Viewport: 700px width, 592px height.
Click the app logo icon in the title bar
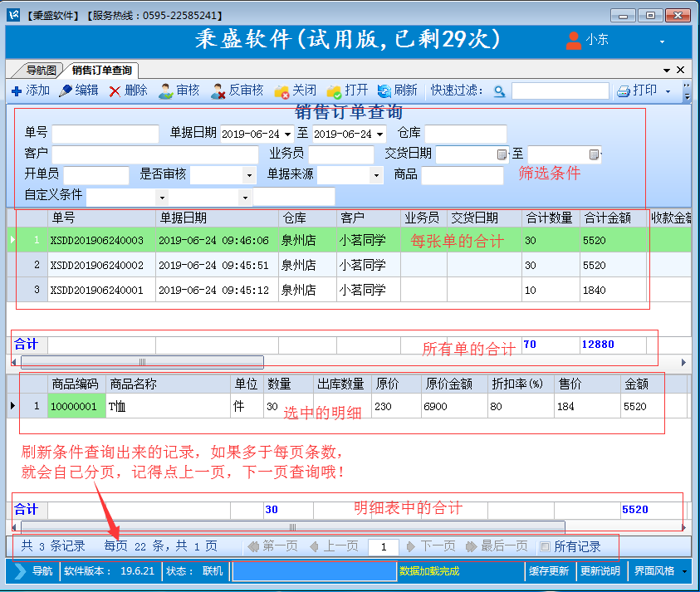[13, 15]
